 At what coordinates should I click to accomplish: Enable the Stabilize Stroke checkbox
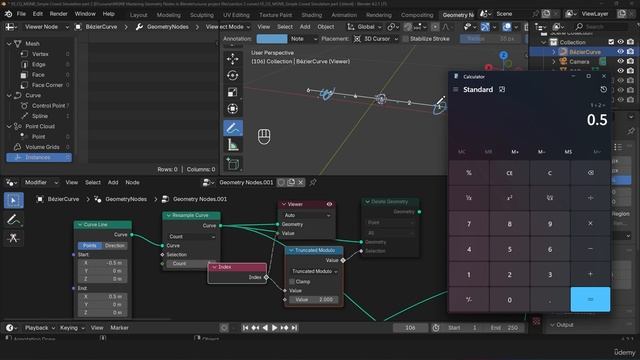coord(405,39)
